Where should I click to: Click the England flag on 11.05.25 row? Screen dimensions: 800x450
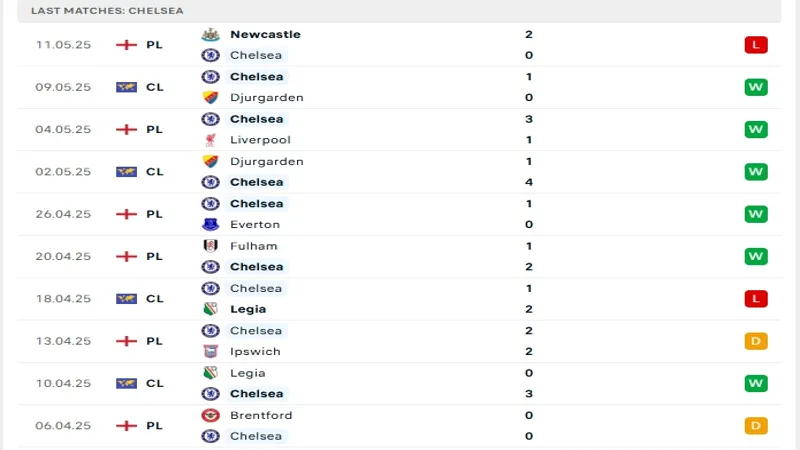coord(126,45)
